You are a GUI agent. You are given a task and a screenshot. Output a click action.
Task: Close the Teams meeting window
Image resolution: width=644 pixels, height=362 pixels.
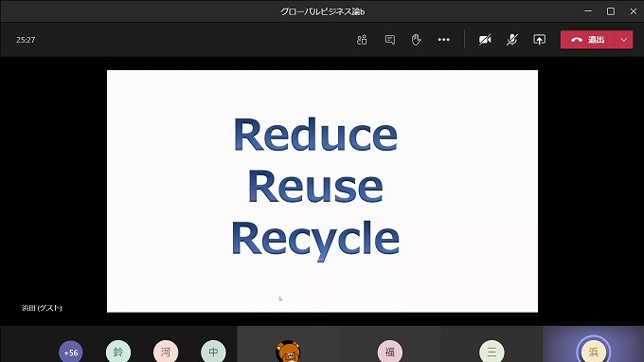coord(634,11)
